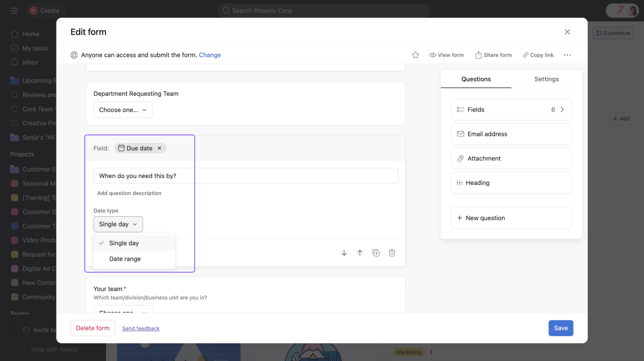Delete the Due date question with trash icon
The image size is (644, 361).
coord(392,253)
